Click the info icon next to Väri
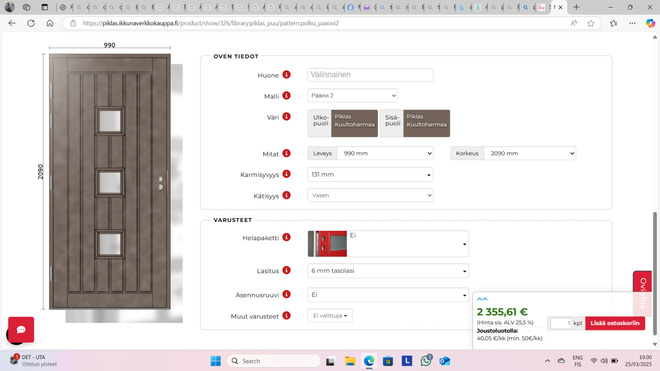 [287, 117]
